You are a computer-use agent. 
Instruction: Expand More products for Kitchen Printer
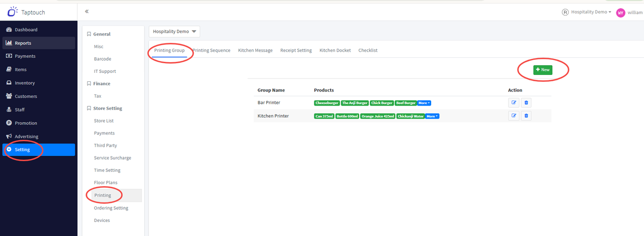click(432, 116)
